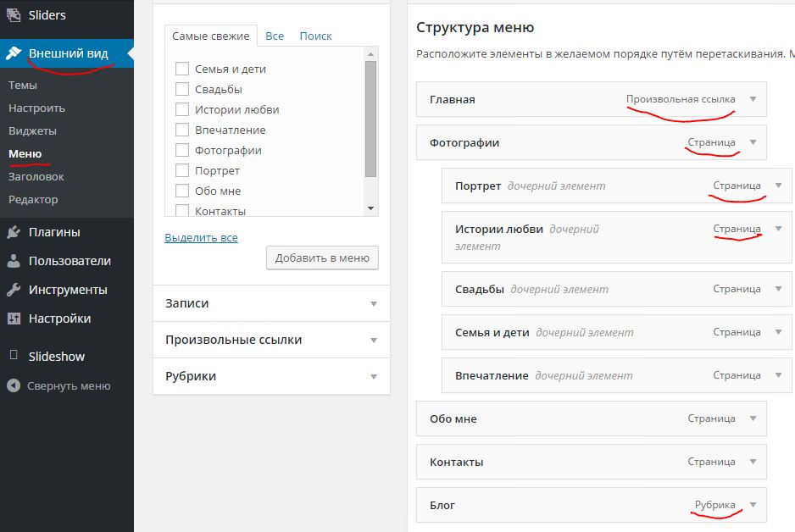Click the Внешний вид paintbrush icon
This screenshot has width=795, height=532.
14,53
